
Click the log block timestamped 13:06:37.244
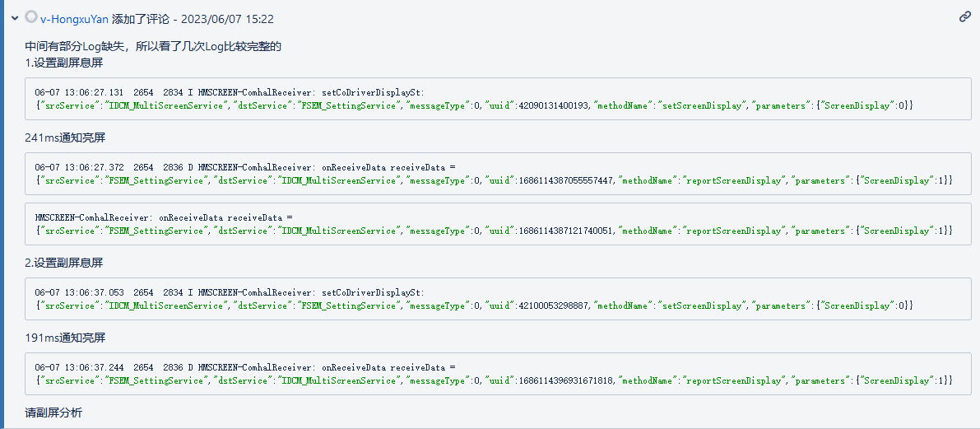[498, 374]
